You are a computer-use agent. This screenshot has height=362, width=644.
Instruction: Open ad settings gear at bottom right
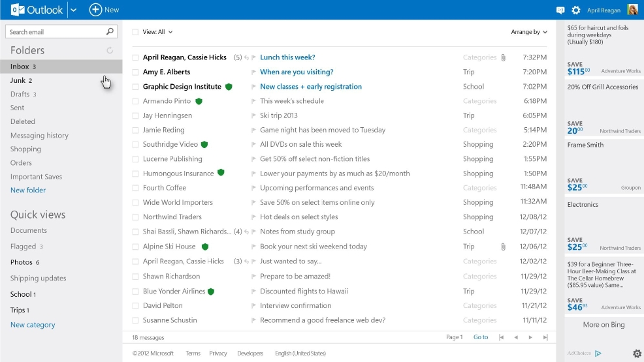point(637,354)
